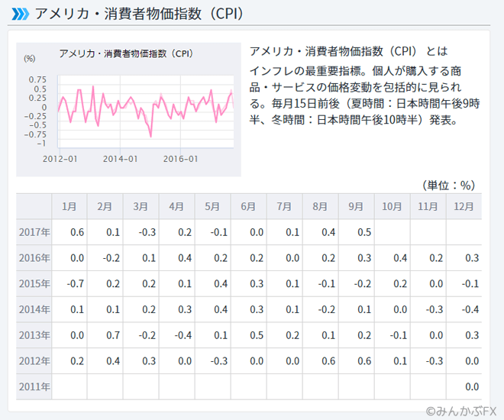Select the 3月 column header
This screenshot has height=420, width=504.
pos(141,206)
